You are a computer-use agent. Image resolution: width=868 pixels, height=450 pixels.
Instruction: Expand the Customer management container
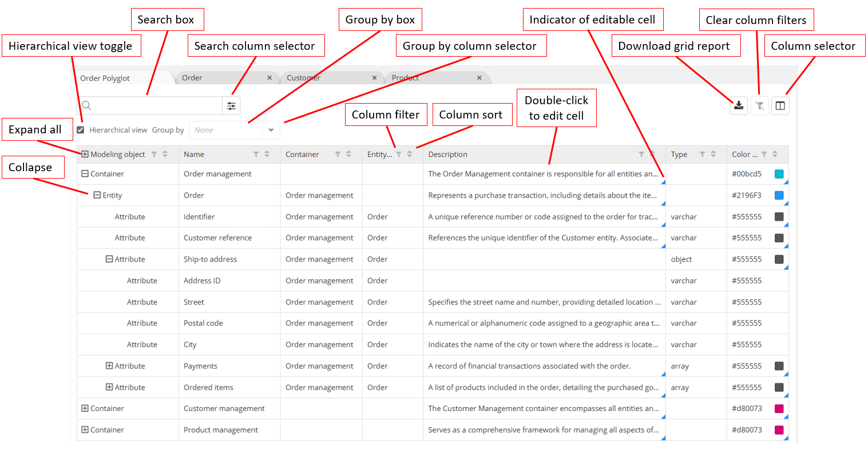85,408
